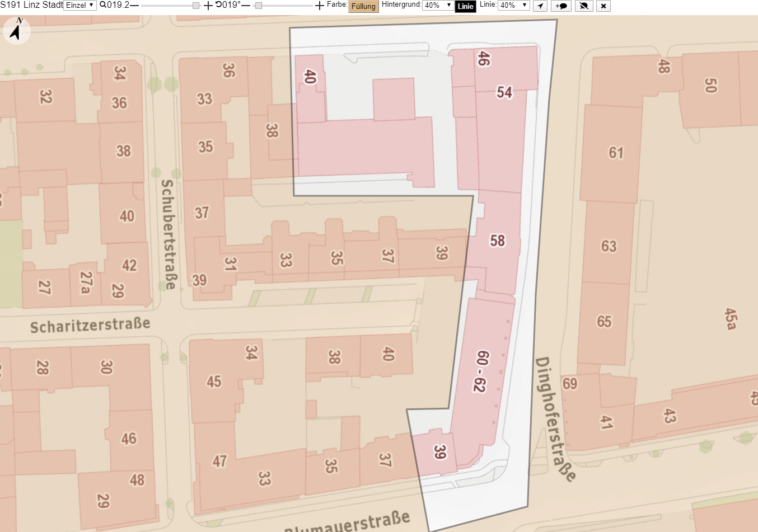This screenshot has height=532, width=758.
Task: Decrease rotation with minus icon
Action: 246,6
